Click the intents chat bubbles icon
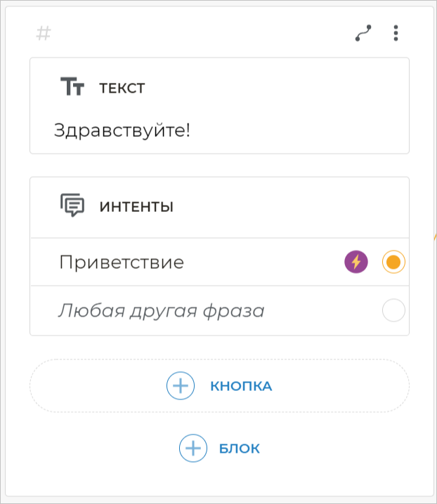This screenshot has height=504, width=437. pos(72,206)
